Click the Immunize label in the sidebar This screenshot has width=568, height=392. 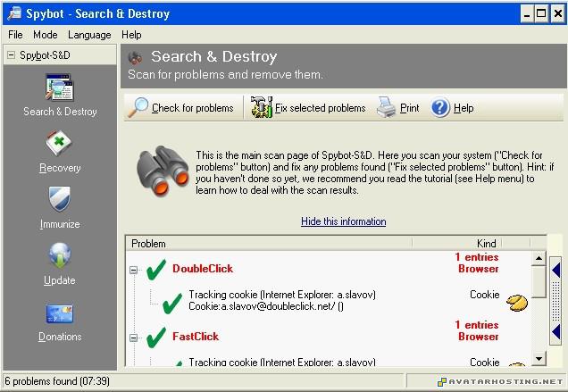click(x=60, y=224)
